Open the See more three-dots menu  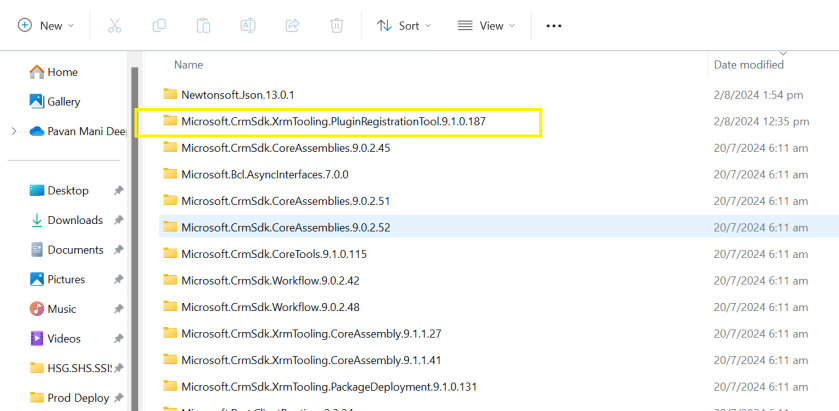tap(554, 26)
